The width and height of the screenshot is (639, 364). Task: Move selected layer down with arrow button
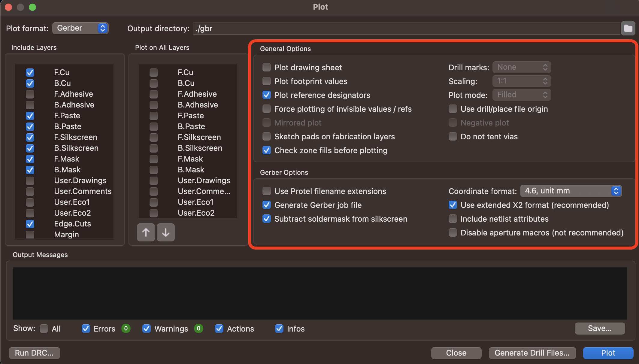pos(165,232)
